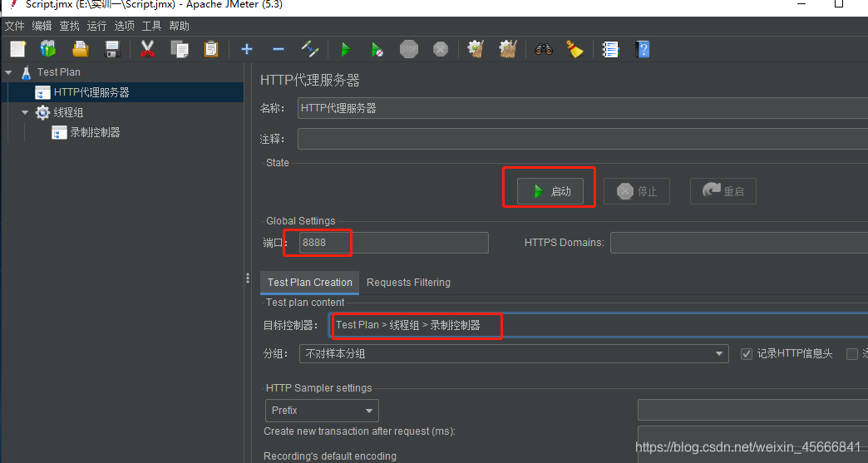Viewport: 868px width, 463px height.
Task: Click the naming format field beside Prefix
Action: tap(753, 411)
